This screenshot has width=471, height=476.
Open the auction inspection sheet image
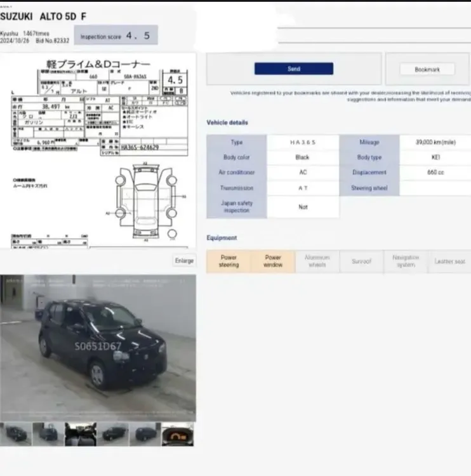coord(98,150)
